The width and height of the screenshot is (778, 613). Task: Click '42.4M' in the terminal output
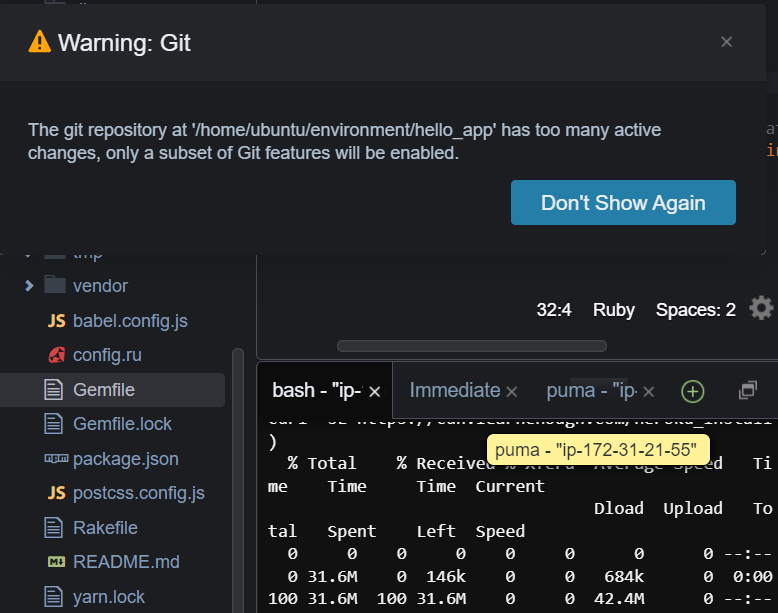619,599
